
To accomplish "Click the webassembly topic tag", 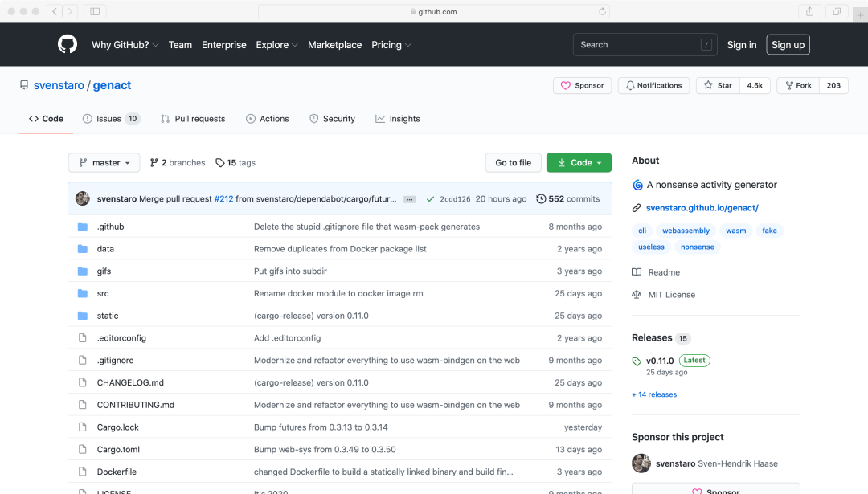I will pyautogui.click(x=686, y=231).
